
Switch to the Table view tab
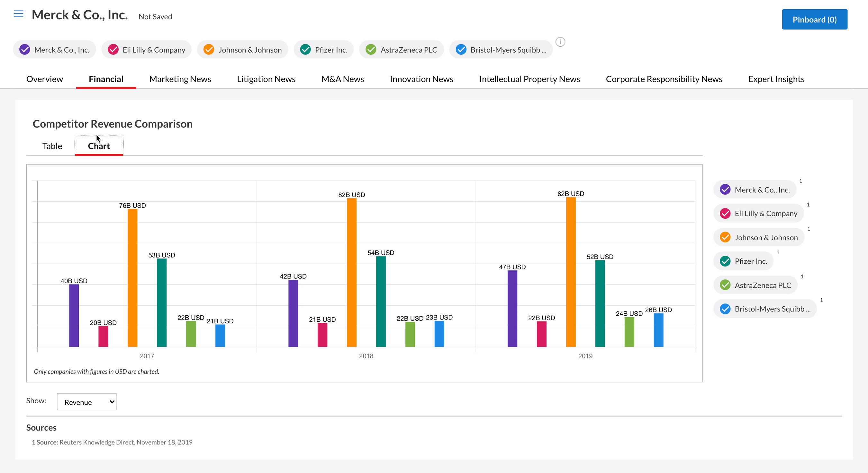(52, 146)
